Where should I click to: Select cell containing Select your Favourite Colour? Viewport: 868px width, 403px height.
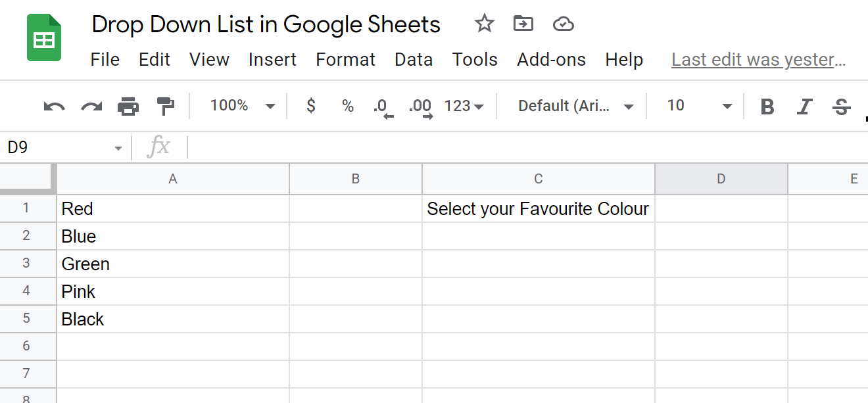[x=538, y=209]
